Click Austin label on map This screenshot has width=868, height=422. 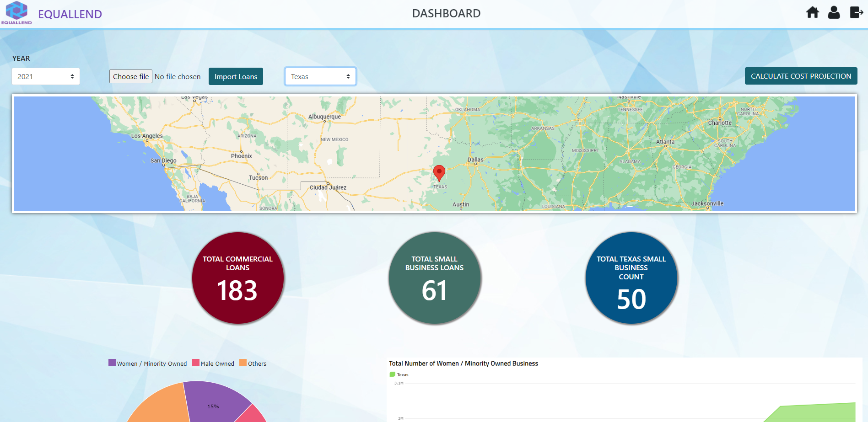click(461, 204)
